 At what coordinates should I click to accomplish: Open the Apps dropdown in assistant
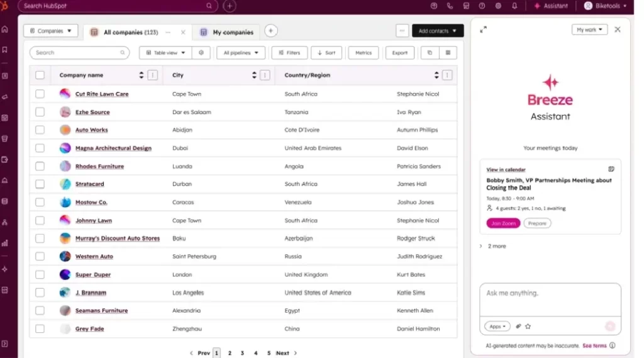tap(497, 327)
